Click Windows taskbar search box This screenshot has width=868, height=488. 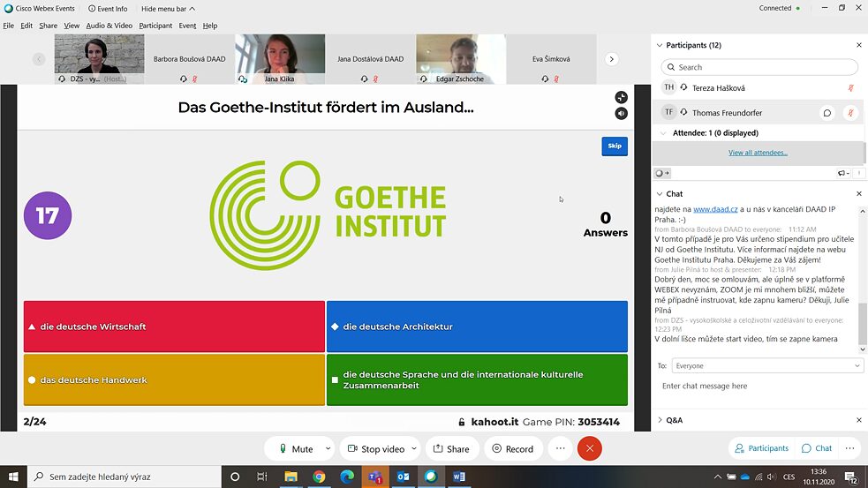coord(124,477)
